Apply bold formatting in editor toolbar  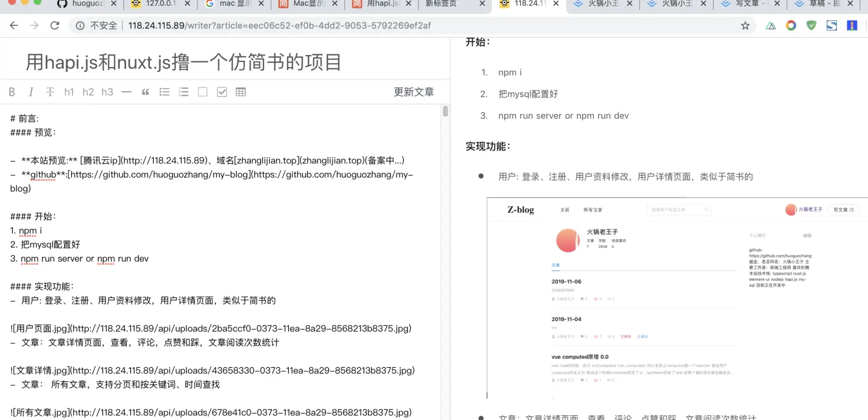[x=12, y=92]
